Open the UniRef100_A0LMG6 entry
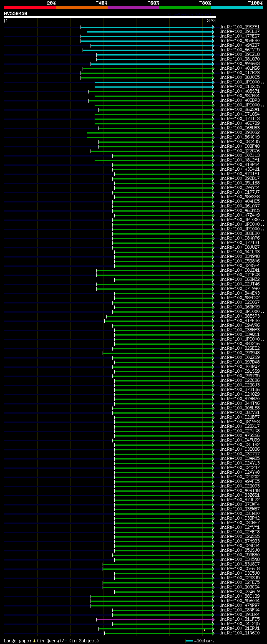This screenshot has width=267, height=644. 239,68
